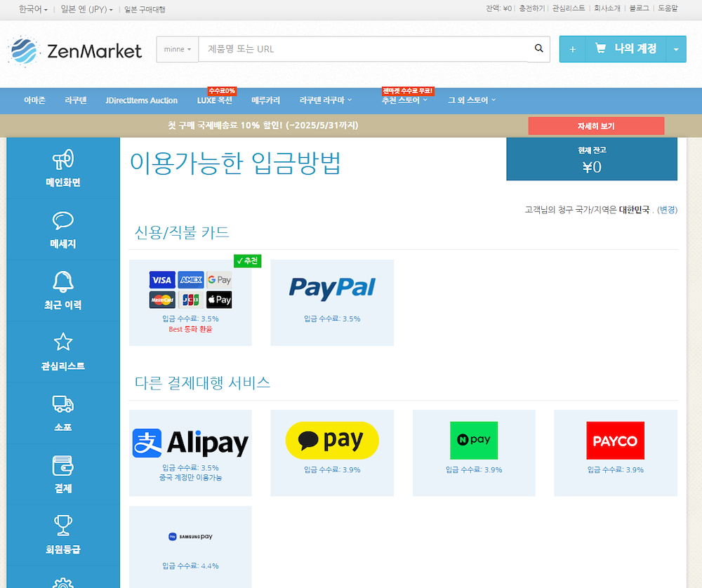The height and width of the screenshot is (588, 702).
Task: Click the 충전하기 top link
Action: pos(532,8)
